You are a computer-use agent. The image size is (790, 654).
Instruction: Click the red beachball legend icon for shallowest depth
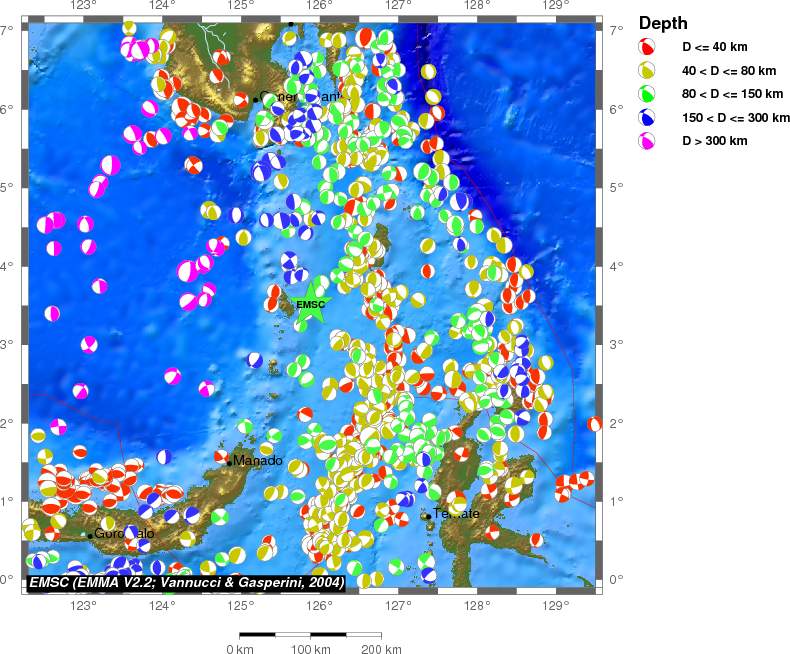tap(648, 47)
